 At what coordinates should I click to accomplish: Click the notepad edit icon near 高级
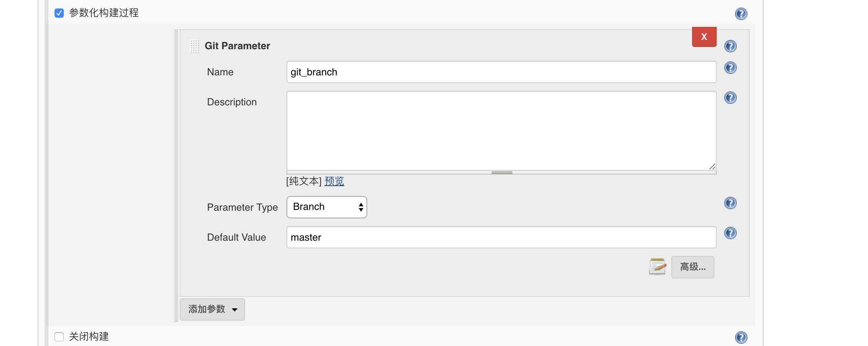658,266
